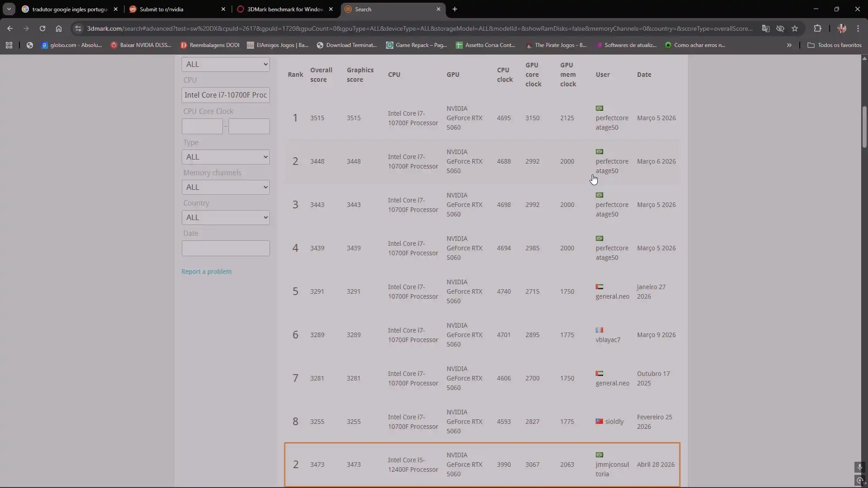Screen dimensions: 868x488
Task: Open the apps grid in bookmarks bar
Action: [x=9, y=45]
